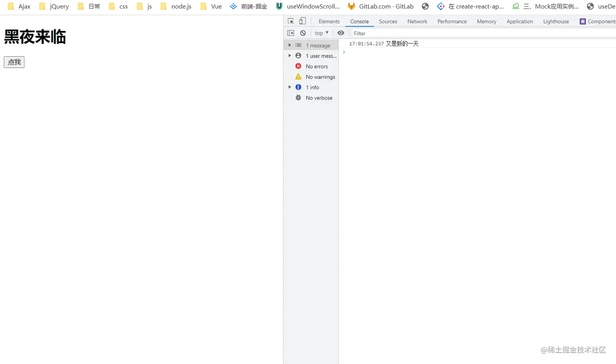Click the blue info circle icon

(298, 87)
